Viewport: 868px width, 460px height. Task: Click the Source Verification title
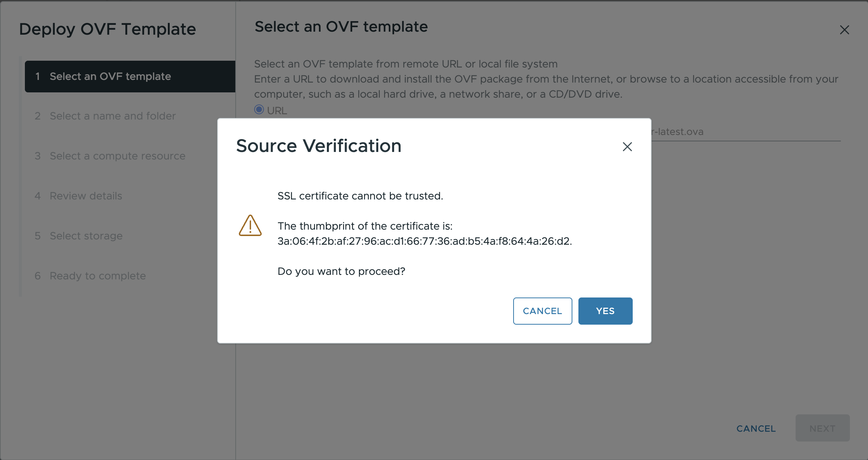[319, 146]
